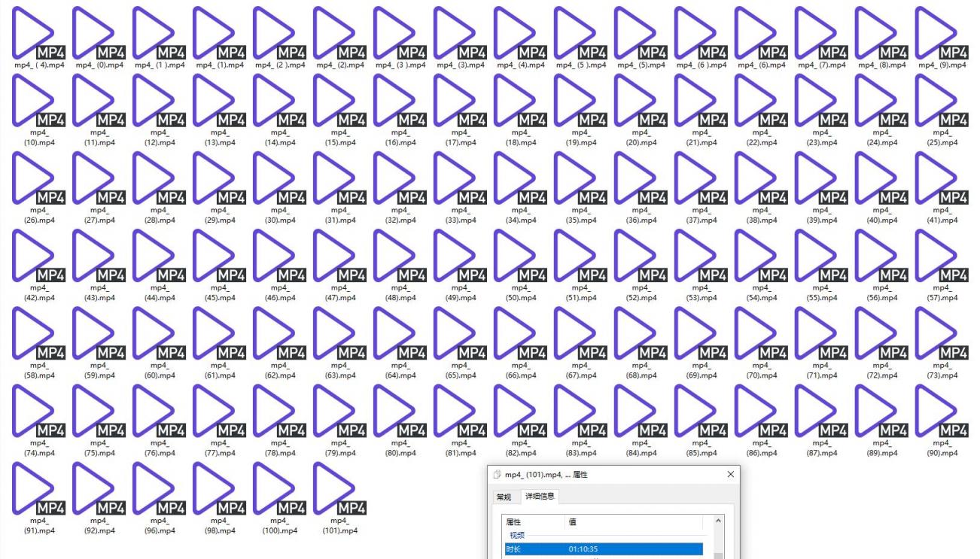The image size is (980, 559).
Task: Select the 时长 duration row
Action: click(x=604, y=549)
